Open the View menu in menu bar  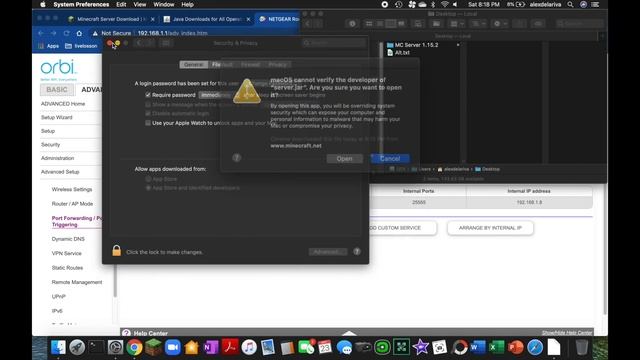click(140, 4)
